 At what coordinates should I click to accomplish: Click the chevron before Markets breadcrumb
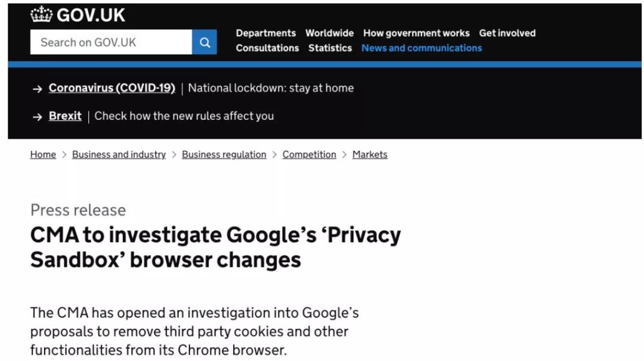344,155
